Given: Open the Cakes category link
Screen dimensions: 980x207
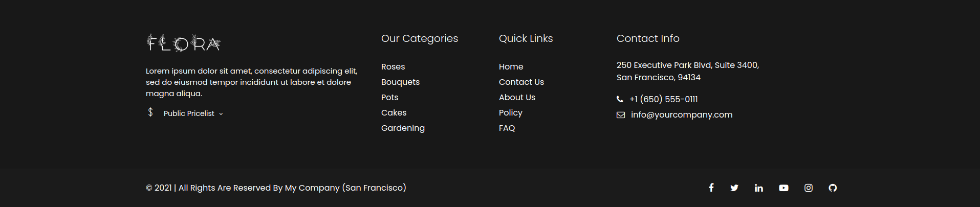Looking at the screenshot, I should (394, 113).
